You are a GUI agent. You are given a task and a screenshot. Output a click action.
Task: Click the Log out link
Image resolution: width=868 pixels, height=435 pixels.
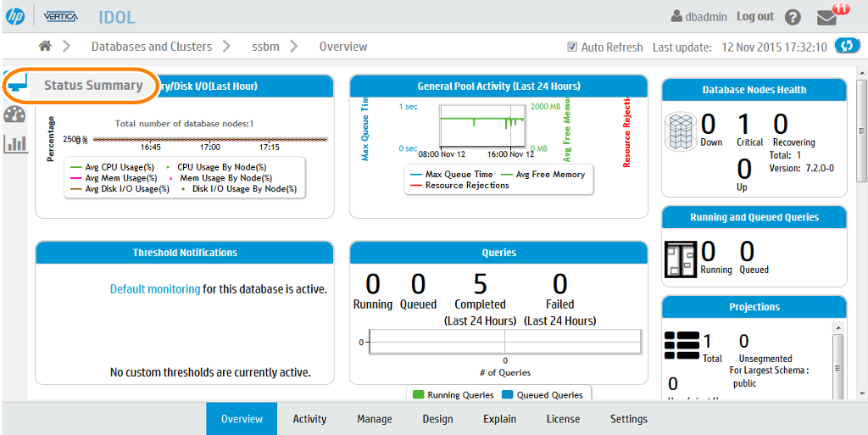(754, 16)
